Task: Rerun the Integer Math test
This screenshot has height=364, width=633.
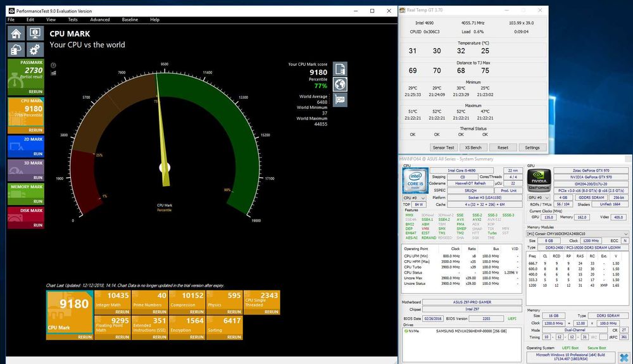Action: click(x=122, y=312)
